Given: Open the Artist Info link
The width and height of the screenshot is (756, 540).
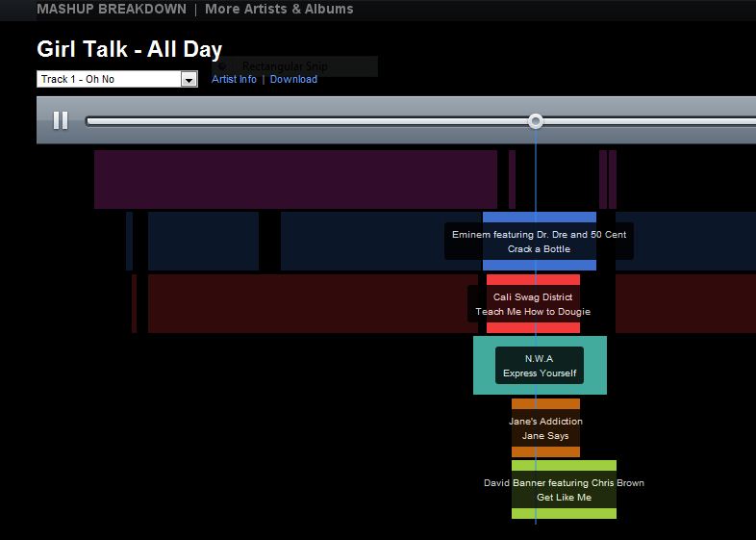Looking at the screenshot, I should point(234,79).
